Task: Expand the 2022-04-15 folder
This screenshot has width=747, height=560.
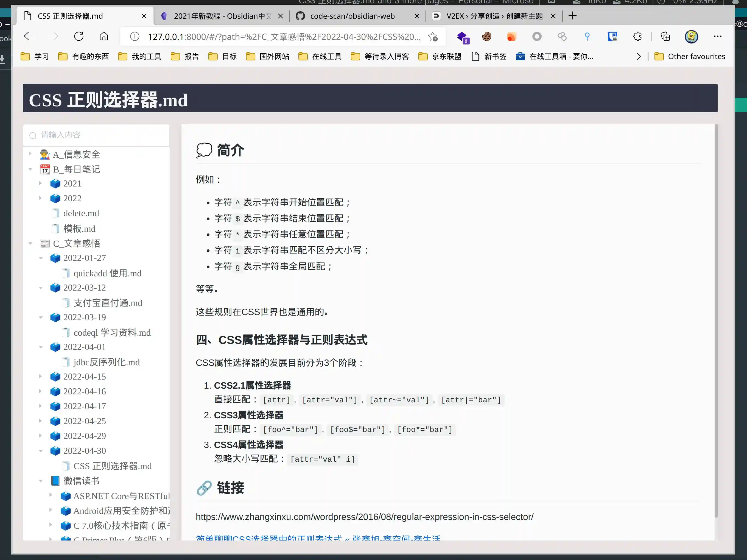Action: pos(41,376)
